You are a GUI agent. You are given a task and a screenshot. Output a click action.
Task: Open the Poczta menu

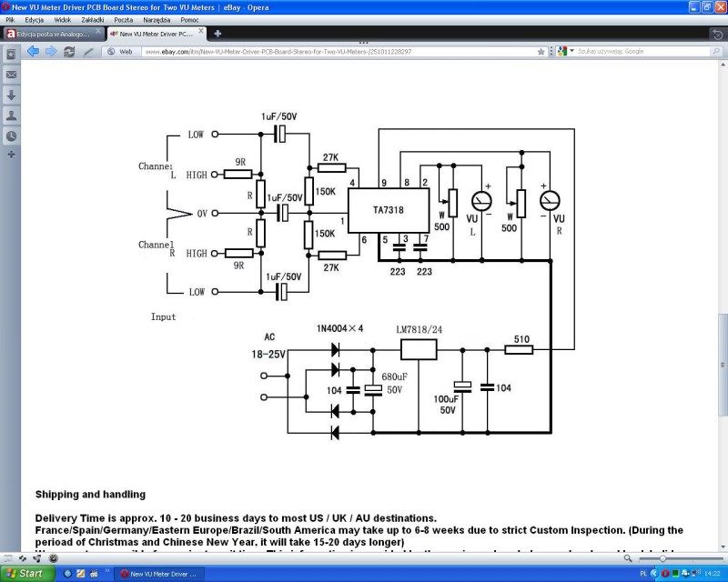click(124, 20)
